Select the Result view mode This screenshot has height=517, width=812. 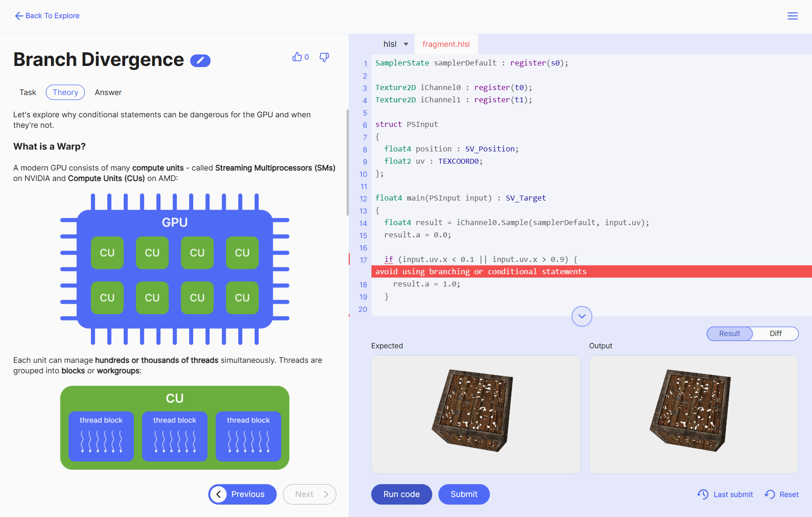coord(729,333)
